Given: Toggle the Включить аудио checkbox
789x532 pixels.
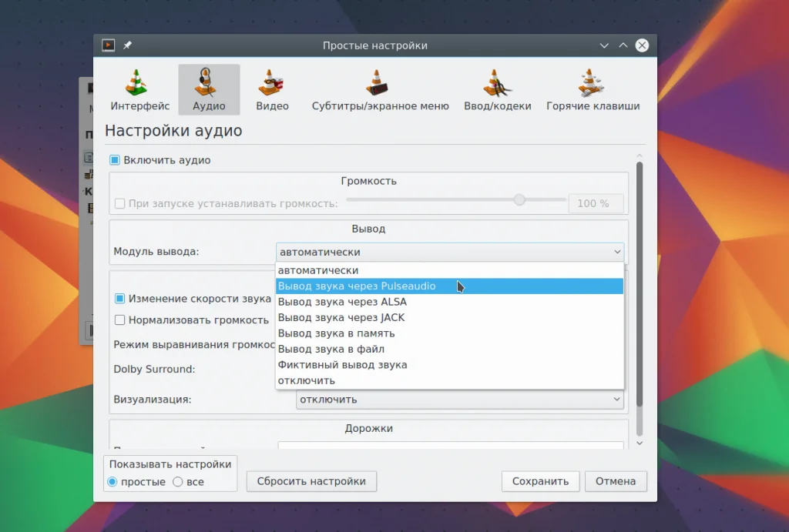Looking at the screenshot, I should pos(115,160).
